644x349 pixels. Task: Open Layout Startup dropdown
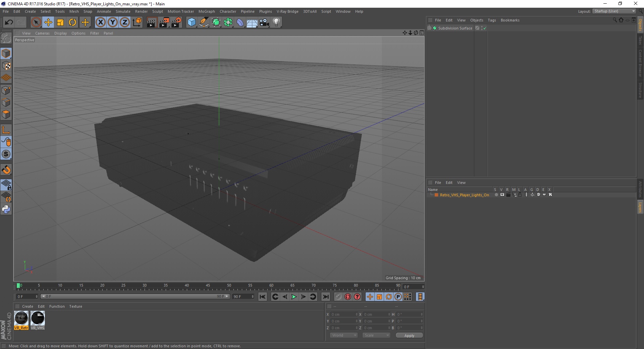614,11
